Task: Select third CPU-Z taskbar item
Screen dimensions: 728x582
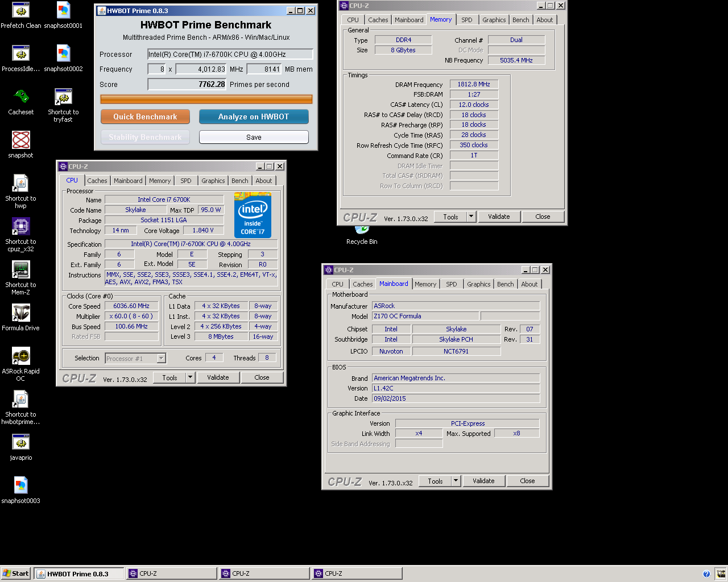Action: pos(358,573)
